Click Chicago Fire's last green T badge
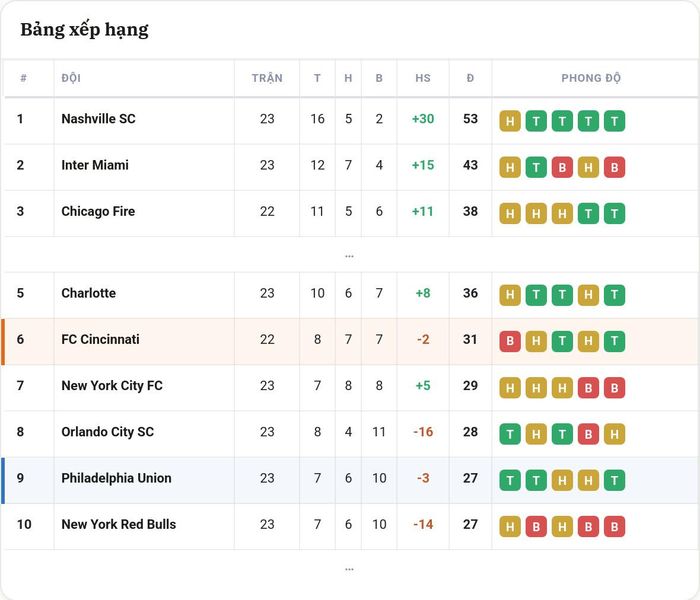700x600 pixels. tap(614, 213)
